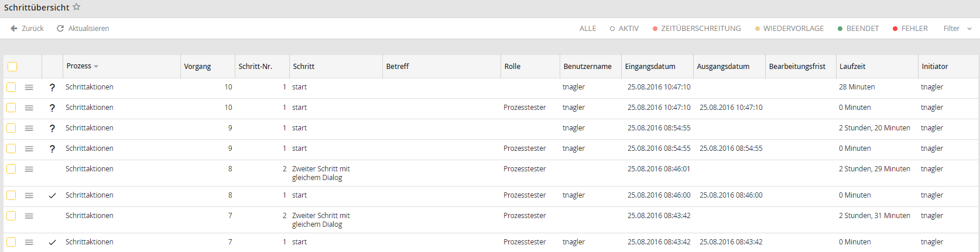Click checkmark status icon of Vorgang 8 start
Screen dimensions: 980x252
(x=52, y=195)
